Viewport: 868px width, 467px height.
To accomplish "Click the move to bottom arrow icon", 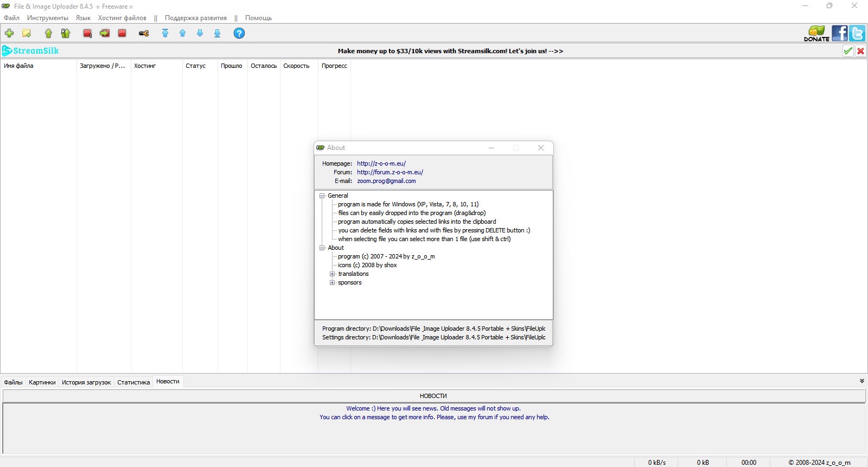I will 217,33.
